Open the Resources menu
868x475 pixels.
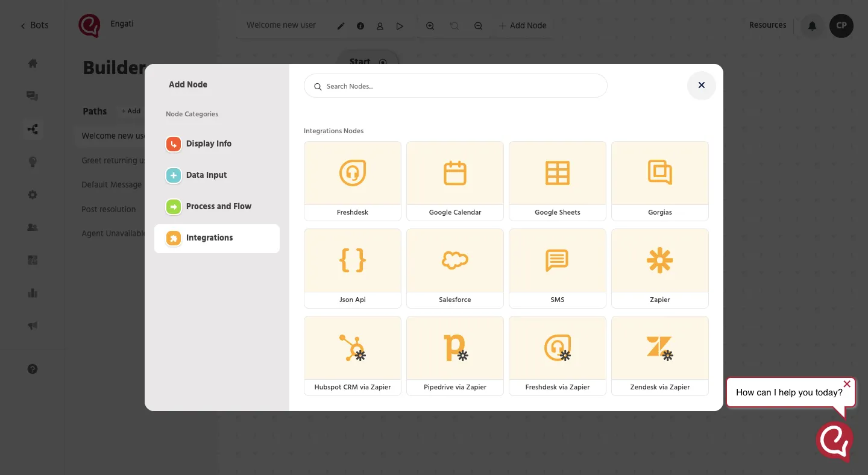pyautogui.click(x=768, y=25)
